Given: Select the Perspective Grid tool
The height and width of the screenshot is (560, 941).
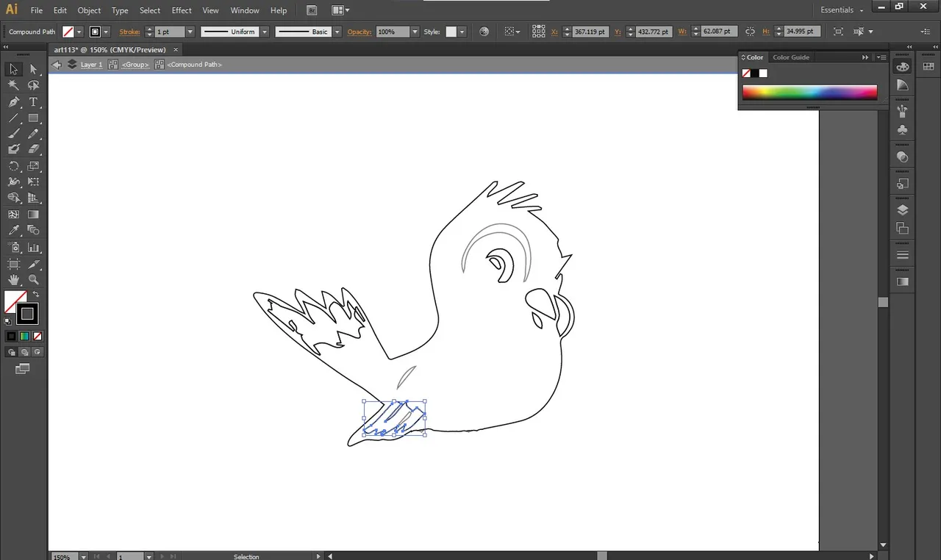Looking at the screenshot, I should (33, 198).
